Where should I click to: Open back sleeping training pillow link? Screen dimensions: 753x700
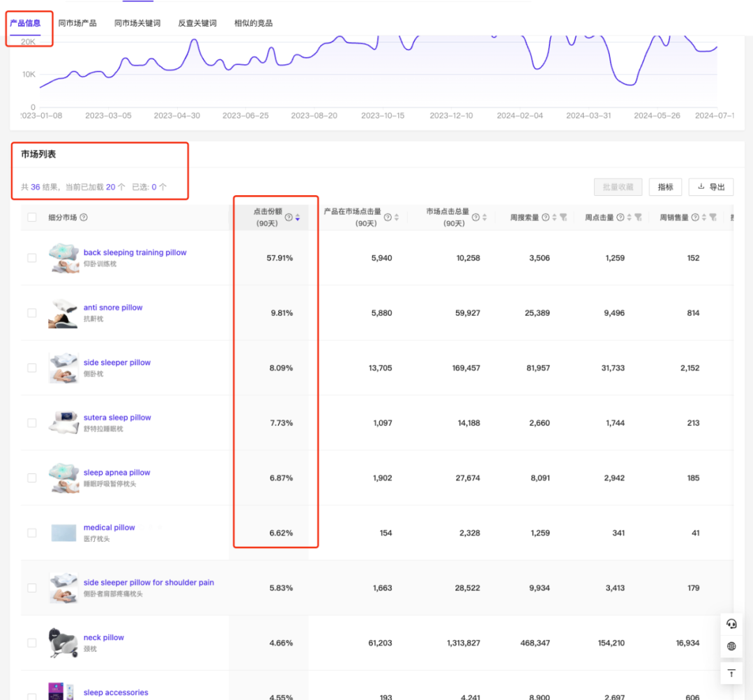click(135, 252)
